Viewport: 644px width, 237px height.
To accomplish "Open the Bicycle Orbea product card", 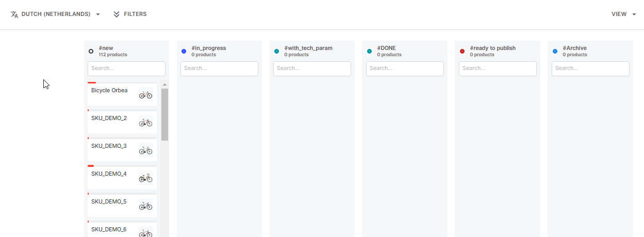I will (x=109, y=91).
